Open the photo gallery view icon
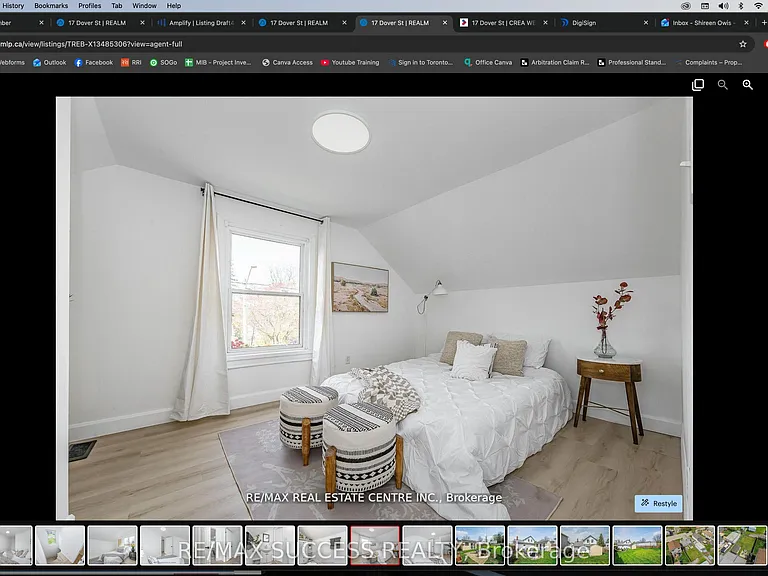This screenshot has height=576, width=768. pyautogui.click(x=697, y=85)
